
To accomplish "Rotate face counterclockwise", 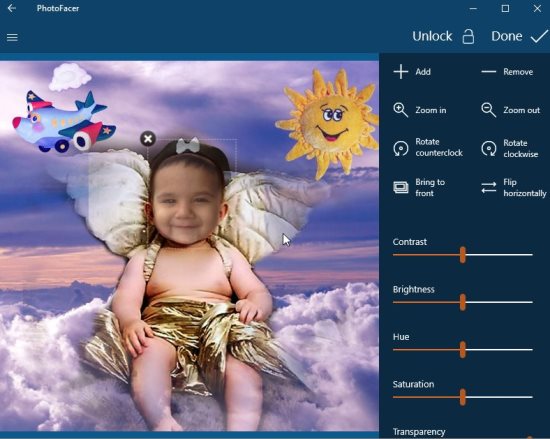I will click(x=401, y=148).
